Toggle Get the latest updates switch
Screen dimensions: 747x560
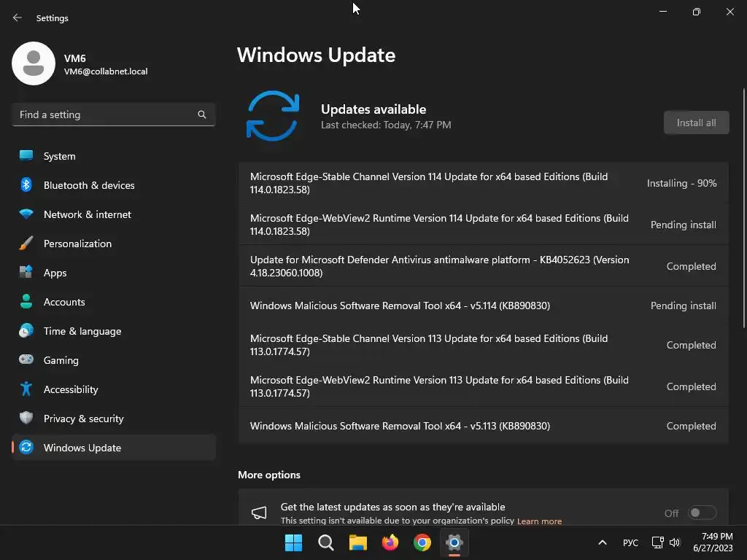(x=703, y=513)
